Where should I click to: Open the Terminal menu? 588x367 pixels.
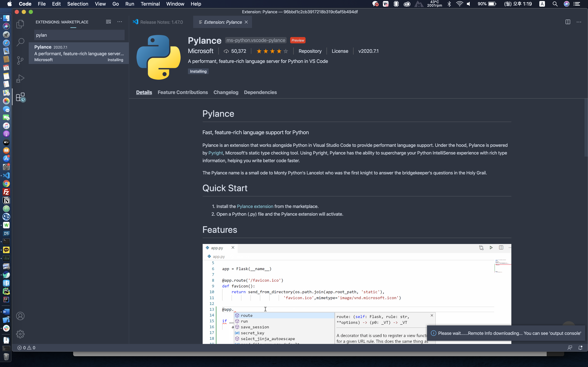(x=150, y=4)
